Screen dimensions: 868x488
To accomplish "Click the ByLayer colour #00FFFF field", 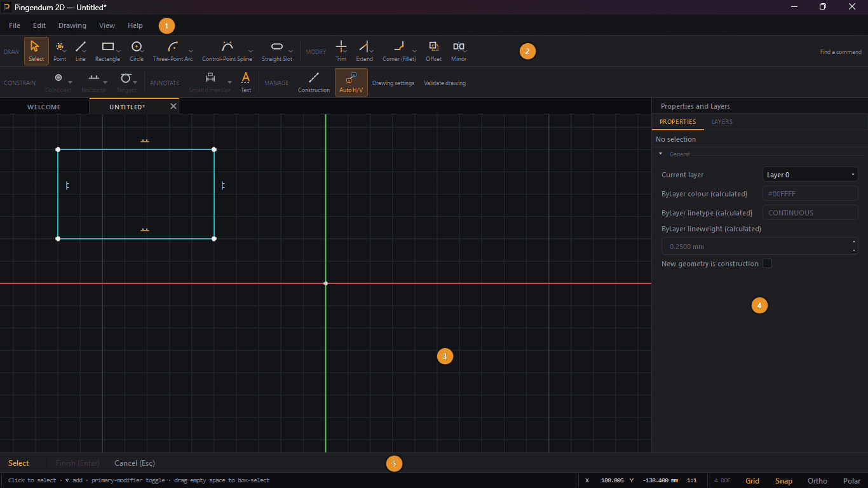I will [810, 194].
